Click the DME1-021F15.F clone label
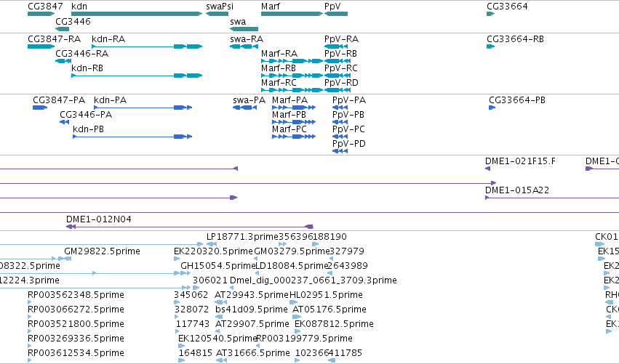This screenshot has width=619, height=364. (x=520, y=161)
